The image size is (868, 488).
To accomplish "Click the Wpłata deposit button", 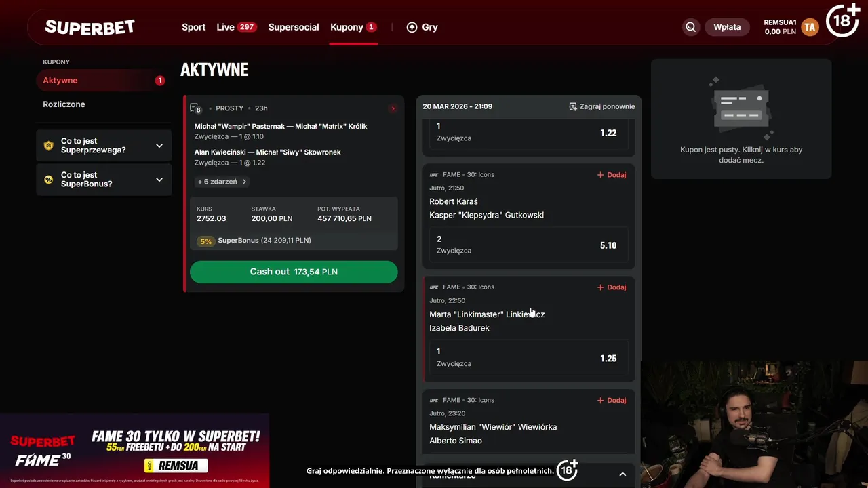I will coord(727,27).
